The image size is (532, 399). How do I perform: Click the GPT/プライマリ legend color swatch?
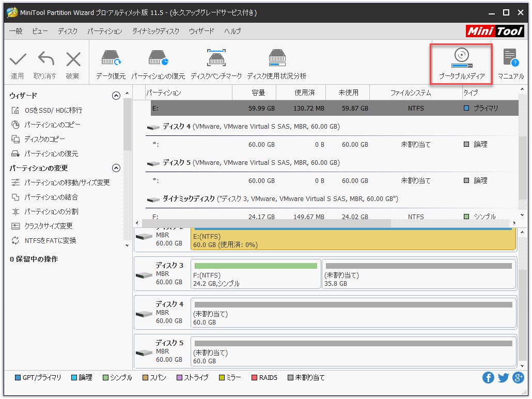click(18, 378)
